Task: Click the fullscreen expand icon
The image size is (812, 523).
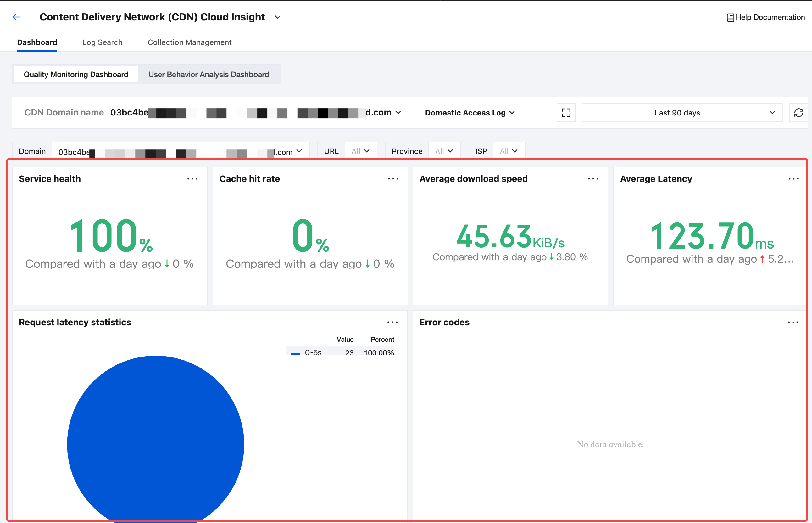Action: 566,113
